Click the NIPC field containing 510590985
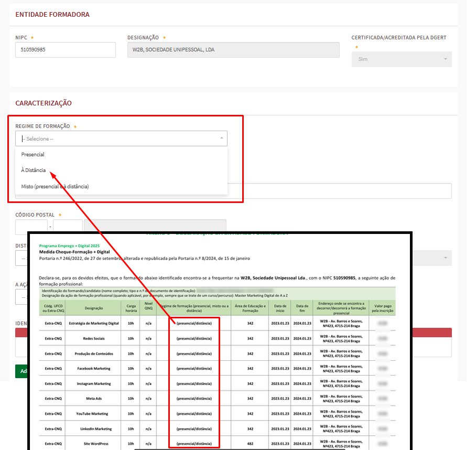 click(x=65, y=50)
